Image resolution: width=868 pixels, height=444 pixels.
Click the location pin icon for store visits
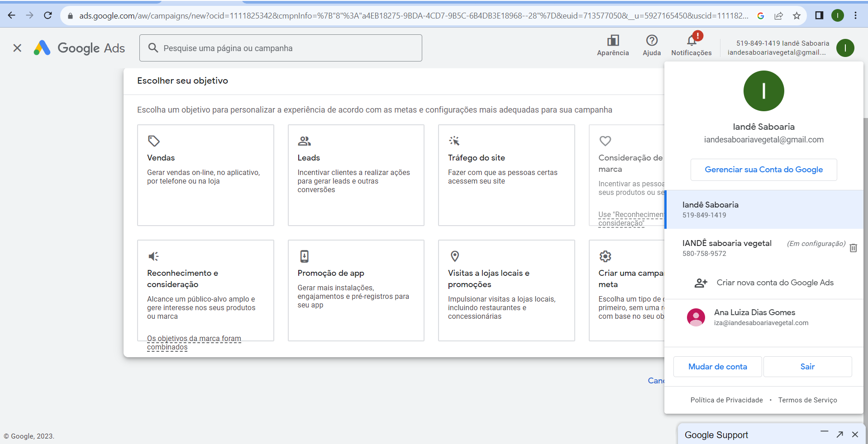(455, 256)
